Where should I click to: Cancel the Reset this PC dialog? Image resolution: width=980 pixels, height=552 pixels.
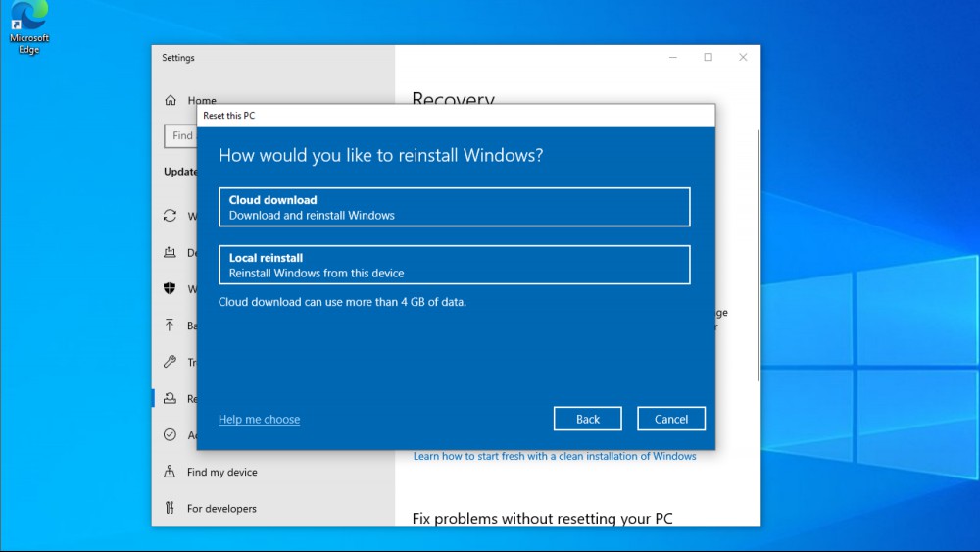point(671,419)
